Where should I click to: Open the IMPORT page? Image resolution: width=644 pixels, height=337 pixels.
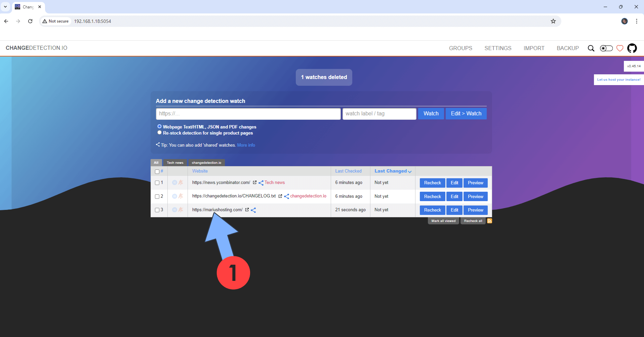534,48
